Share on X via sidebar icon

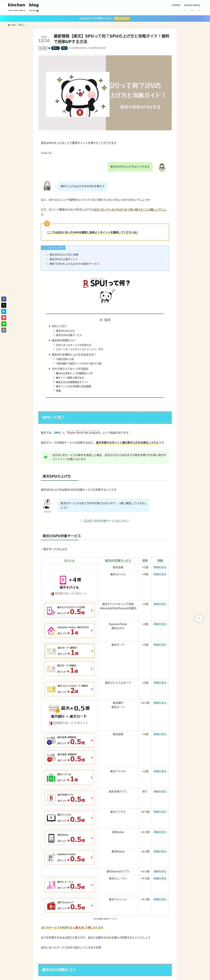click(4, 305)
